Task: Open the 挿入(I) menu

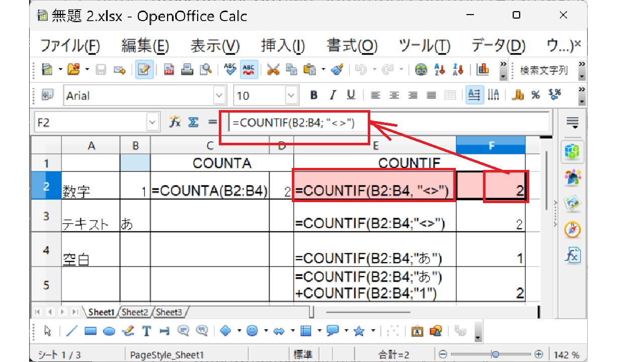Action: point(283,46)
